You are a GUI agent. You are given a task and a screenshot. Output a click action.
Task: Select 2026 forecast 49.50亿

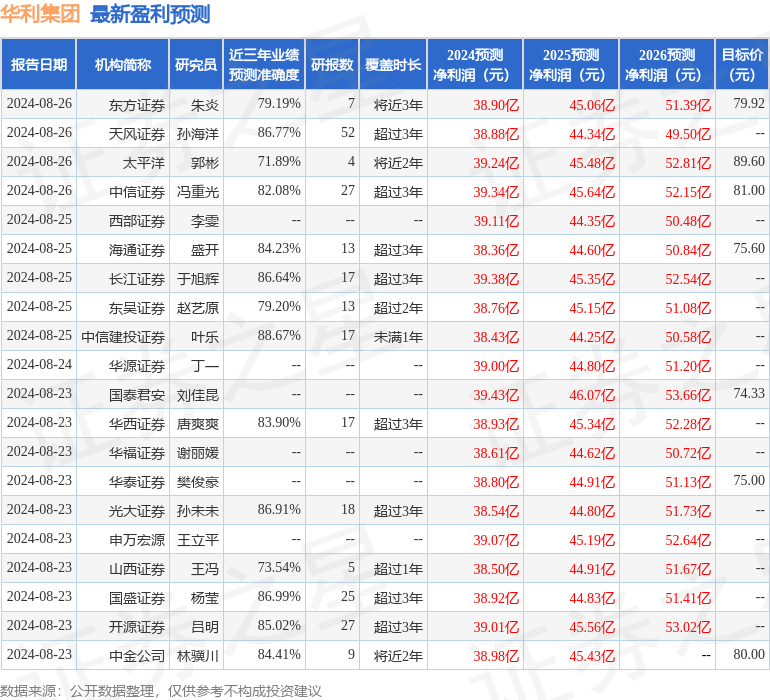(x=688, y=134)
